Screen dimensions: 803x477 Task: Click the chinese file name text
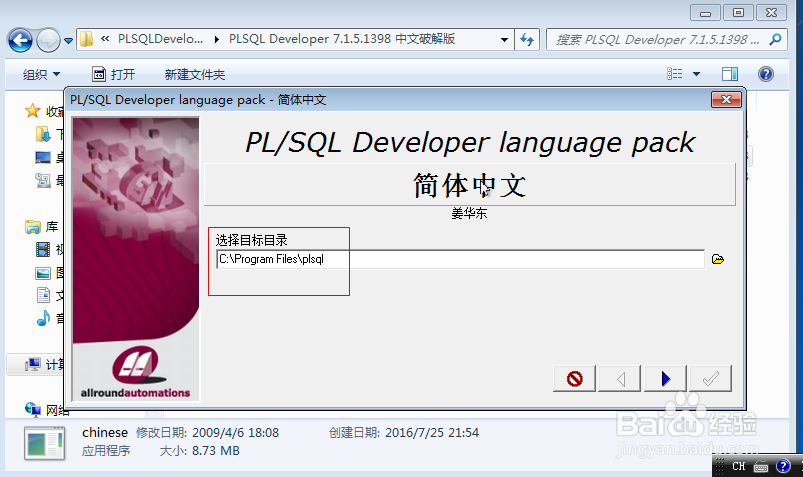click(104, 432)
